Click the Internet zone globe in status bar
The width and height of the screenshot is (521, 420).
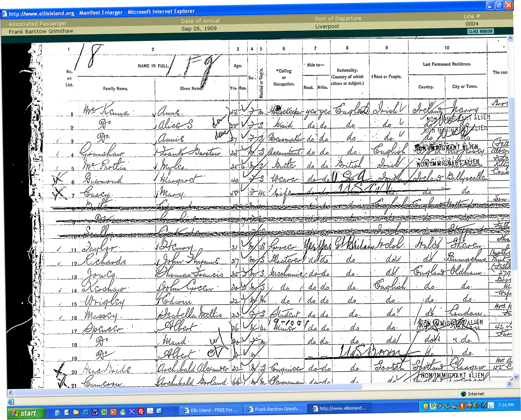[464, 394]
